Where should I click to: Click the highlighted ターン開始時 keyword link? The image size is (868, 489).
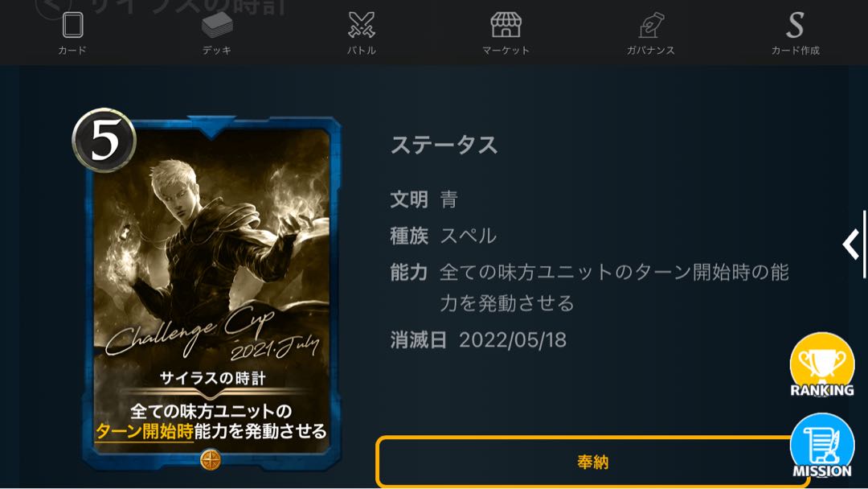pos(144,431)
